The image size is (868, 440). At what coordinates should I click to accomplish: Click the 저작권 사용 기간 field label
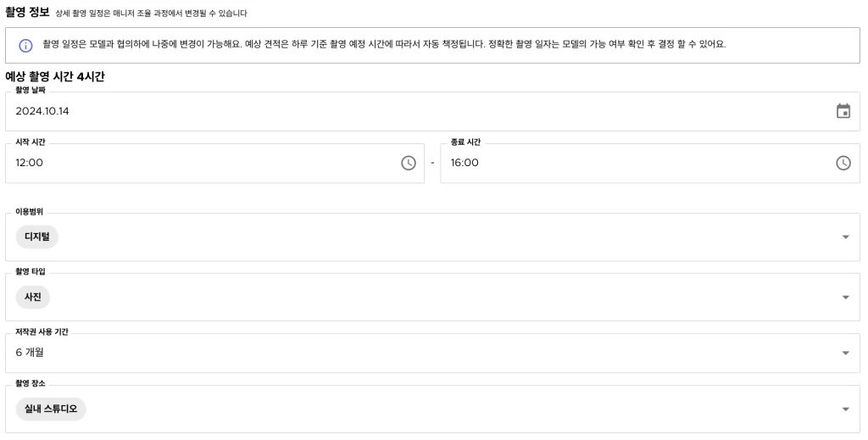pos(42,331)
